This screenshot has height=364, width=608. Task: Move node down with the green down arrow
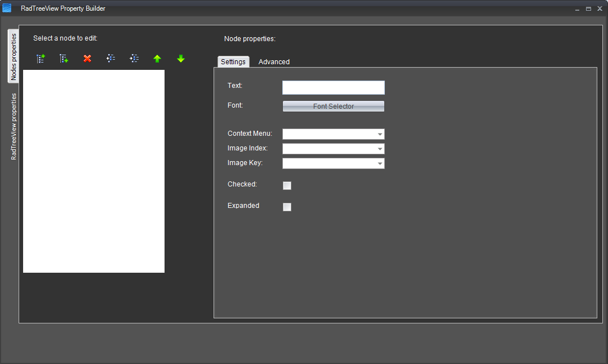tap(181, 59)
